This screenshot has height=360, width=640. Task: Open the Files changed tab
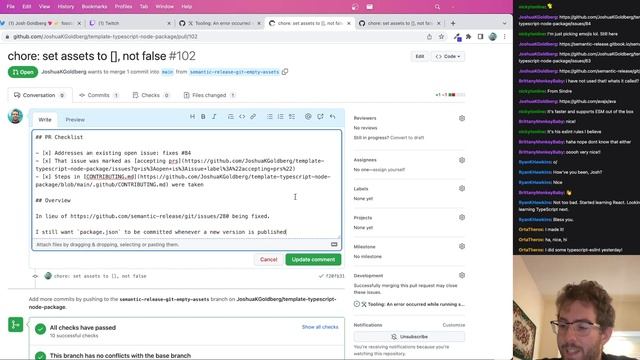point(209,95)
